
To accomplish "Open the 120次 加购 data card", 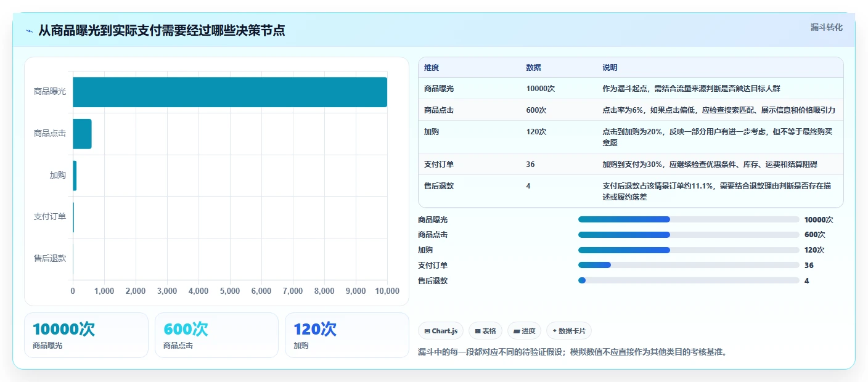I will click(x=347, y=335).
